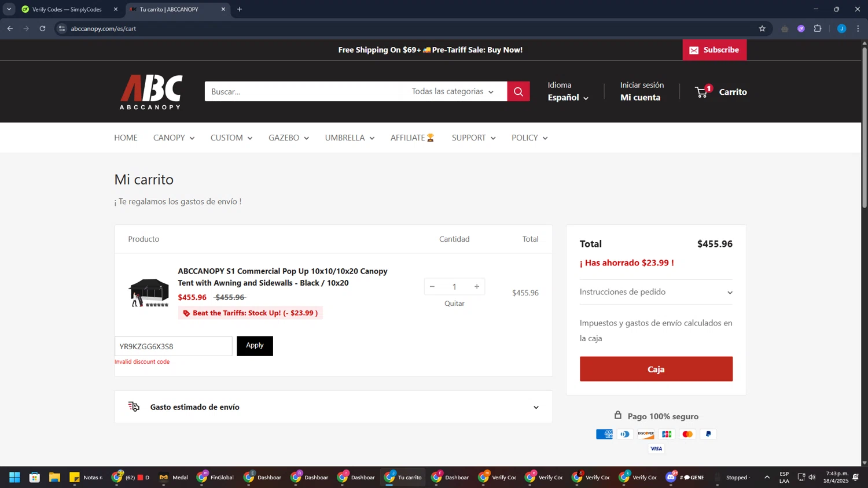Open Mi cuenta account link
Screen dimensions: 868x488
click(x=640, y=98)
